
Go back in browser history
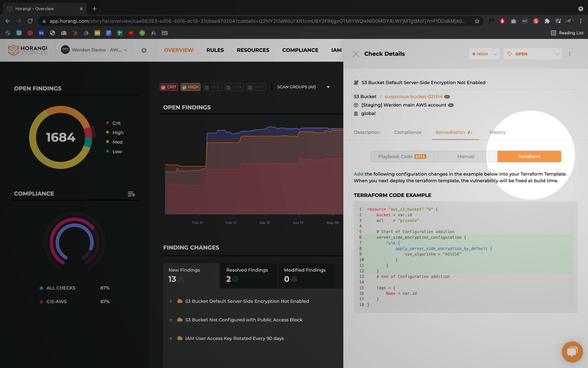(8, 21)
